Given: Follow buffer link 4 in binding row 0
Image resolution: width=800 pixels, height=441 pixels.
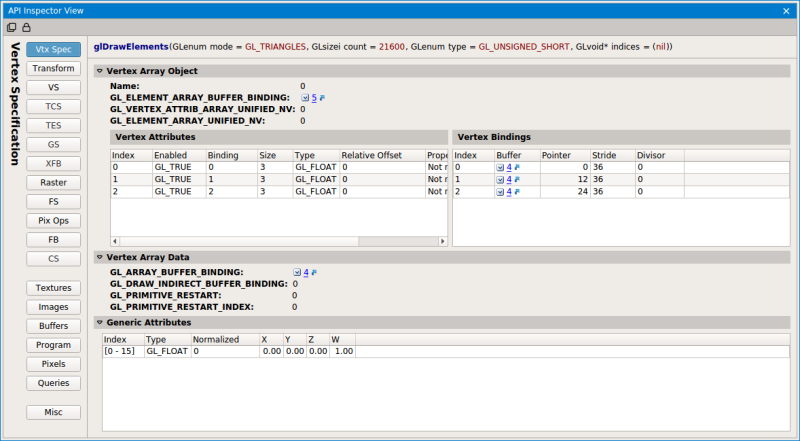Looking at the screenshot, I should click(509, 167).
